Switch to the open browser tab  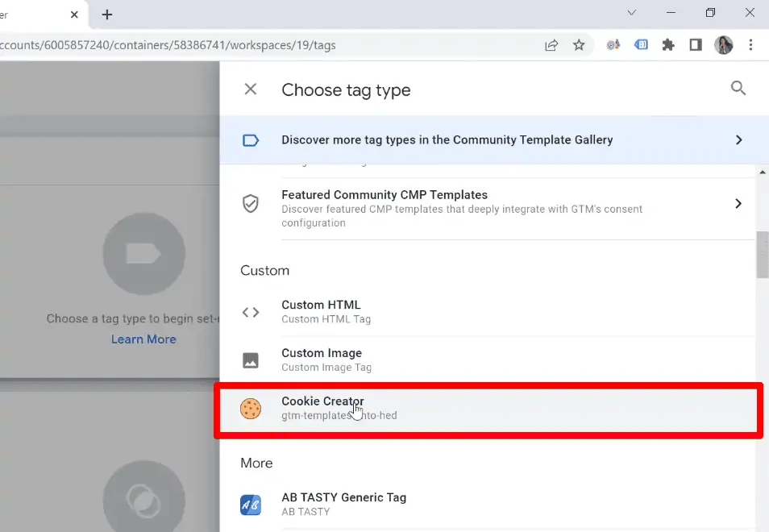point(32,14)
